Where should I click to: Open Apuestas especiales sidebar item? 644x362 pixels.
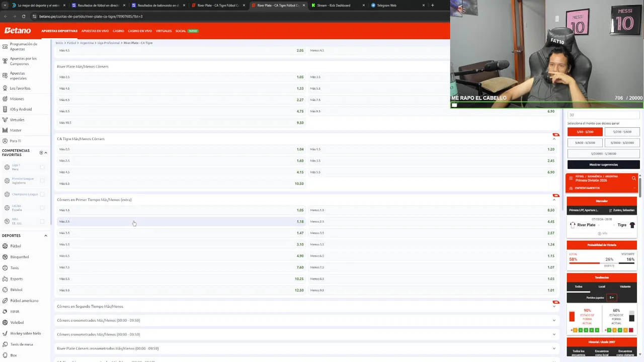pos(18,75)
